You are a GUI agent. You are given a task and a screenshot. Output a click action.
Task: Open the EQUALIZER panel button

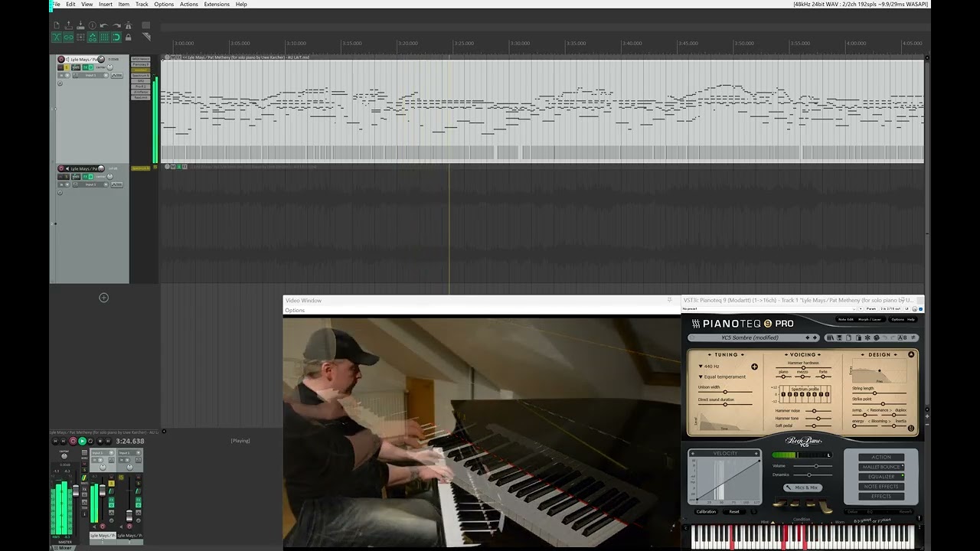click(x=881, y=477)
